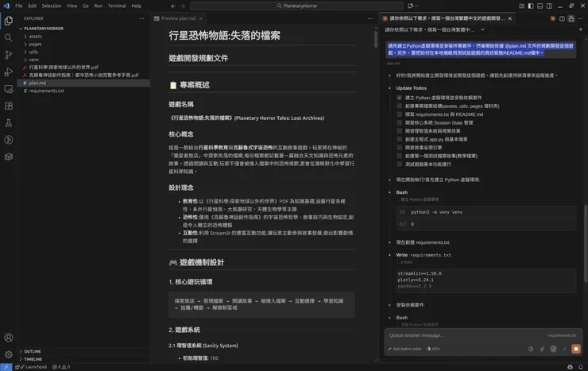
Task: Toggle bottom panel layout icon
Action: [540, 6]
